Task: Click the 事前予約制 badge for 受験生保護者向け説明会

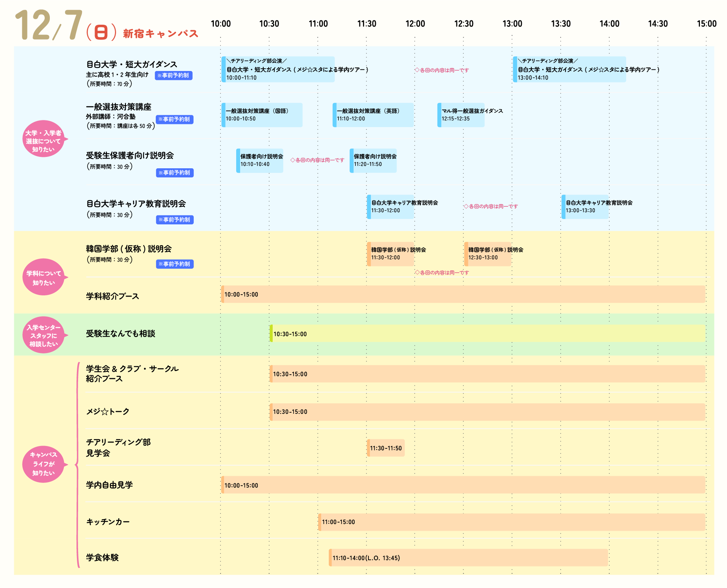Action: [175, 173]
